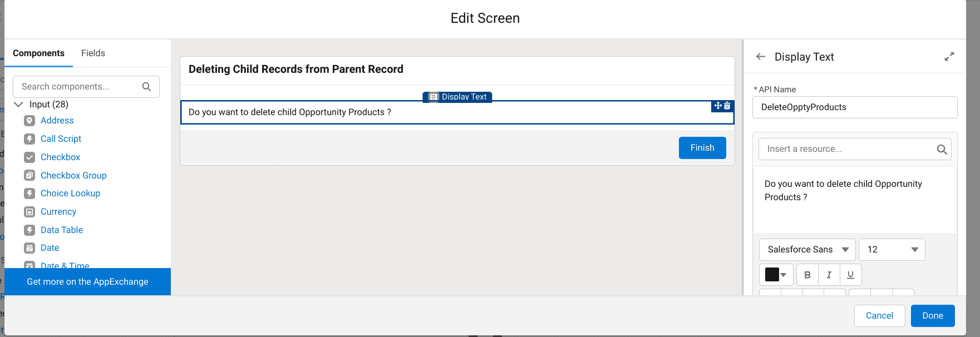Click the Date calendar icon
The width and height of the screenshot is (980, 337).
(x=29, y=248)
